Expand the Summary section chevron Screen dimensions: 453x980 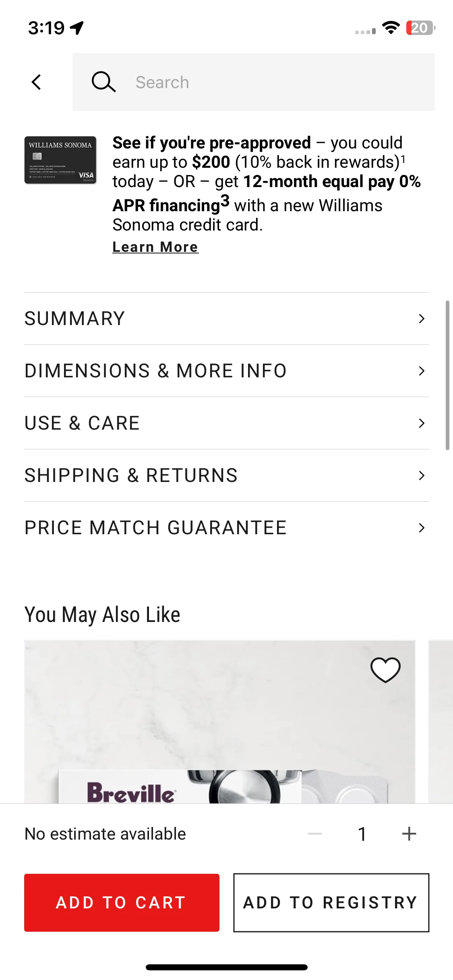coord(422,319)
